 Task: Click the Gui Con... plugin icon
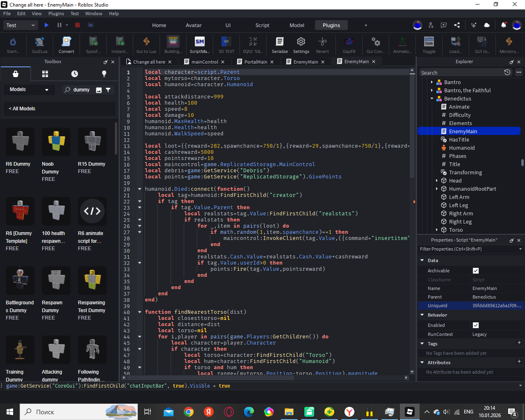[376, 45]
